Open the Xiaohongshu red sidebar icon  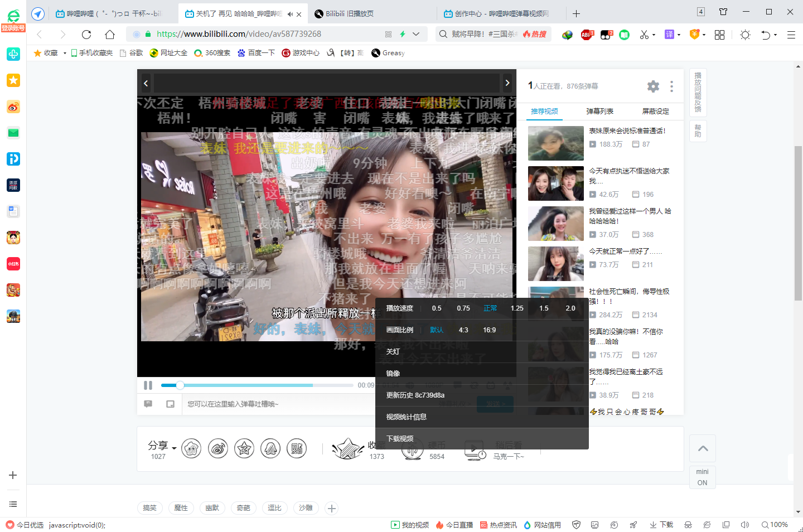13,264
